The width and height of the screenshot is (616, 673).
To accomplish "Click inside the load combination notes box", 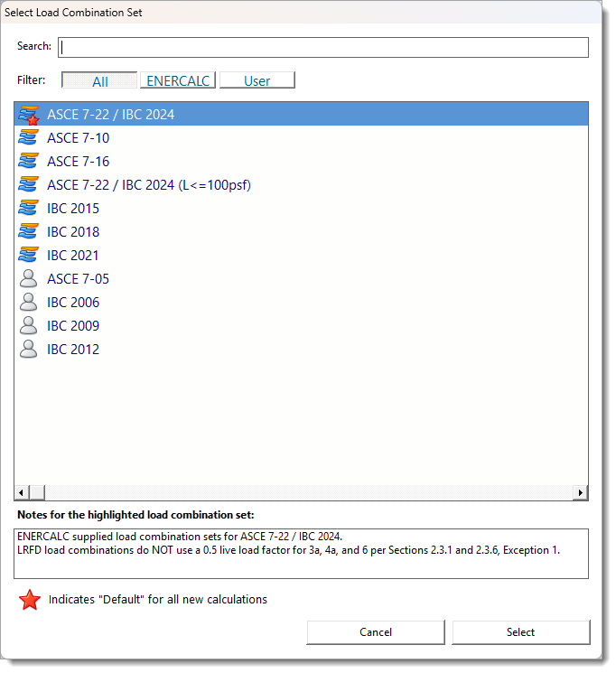I will pos(301,554).
